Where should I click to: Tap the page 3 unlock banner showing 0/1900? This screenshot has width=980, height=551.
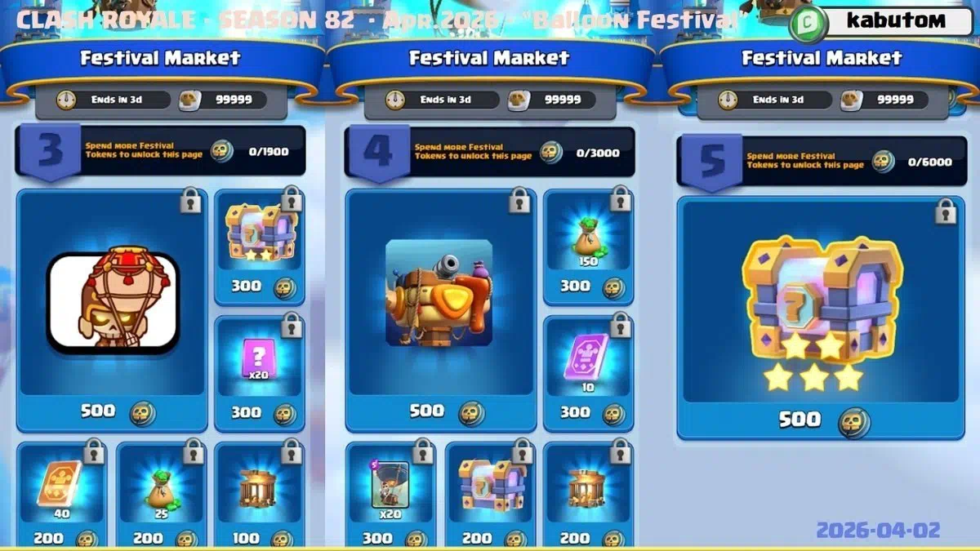coord(160,151)
